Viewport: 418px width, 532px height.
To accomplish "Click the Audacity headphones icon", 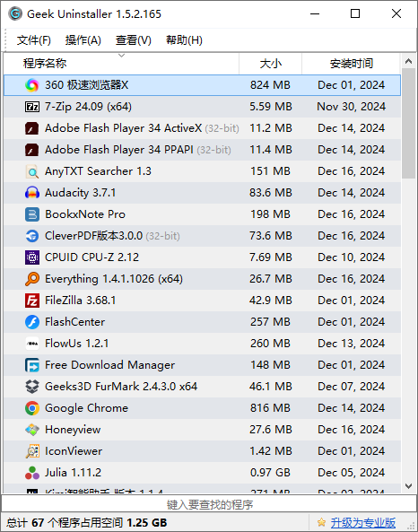I will [32, 193].
